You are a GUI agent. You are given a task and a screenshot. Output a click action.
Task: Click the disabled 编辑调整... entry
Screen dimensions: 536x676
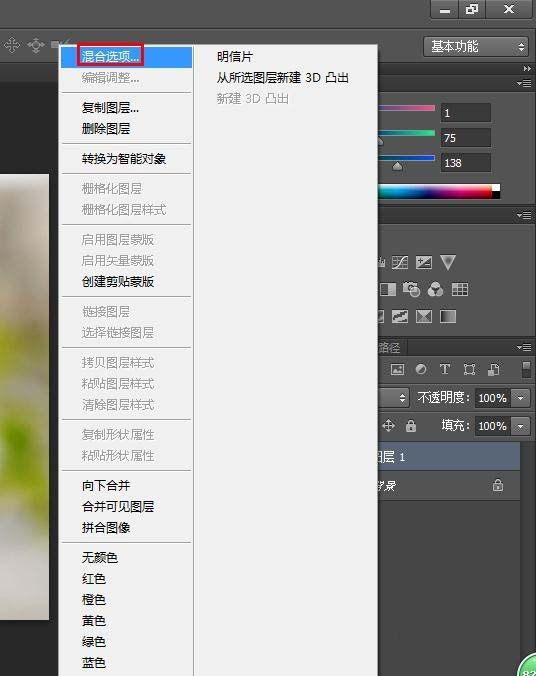[126, 78]
